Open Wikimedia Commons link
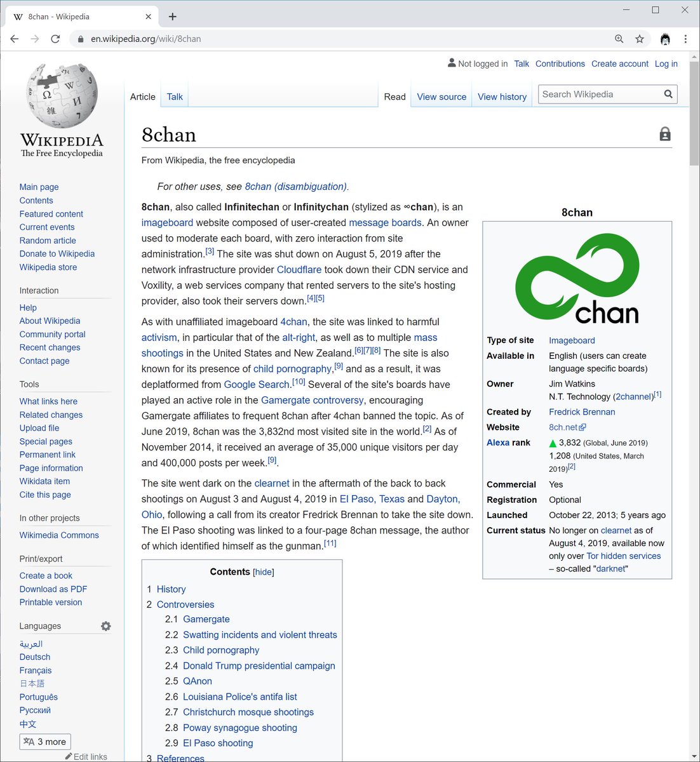700x762 pixels. (x=59, y=535)
